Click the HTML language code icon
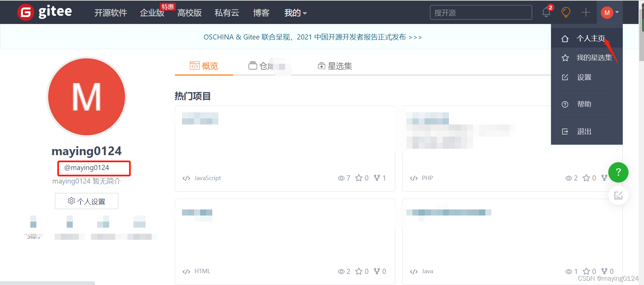 pos(186,272)
